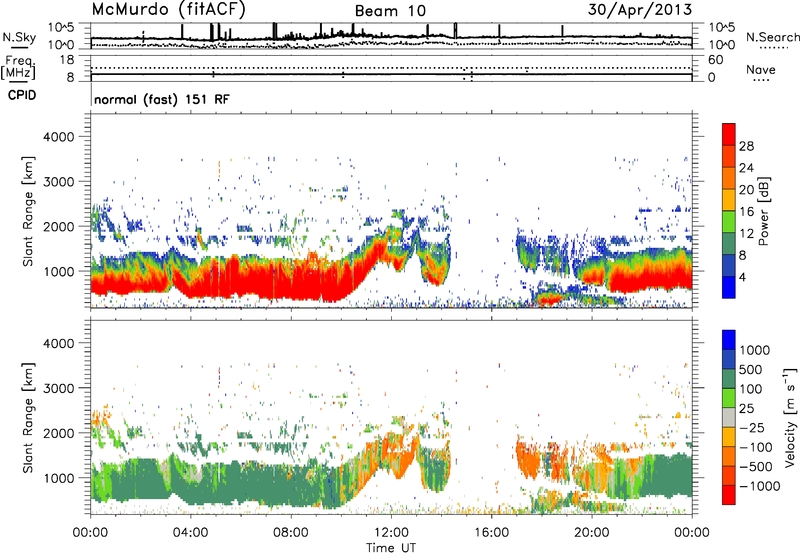Image resolution: width=800 pixels, height=554 pixels.
Task: Click the Slant Range label of power panel
Action: (x=28, y=211)
